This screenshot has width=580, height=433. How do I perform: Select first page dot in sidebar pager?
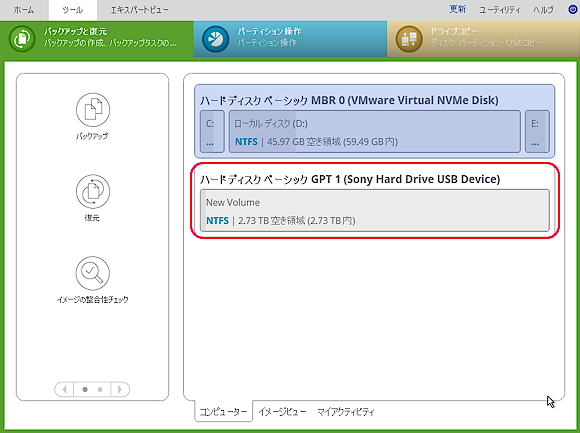point(85,389)
